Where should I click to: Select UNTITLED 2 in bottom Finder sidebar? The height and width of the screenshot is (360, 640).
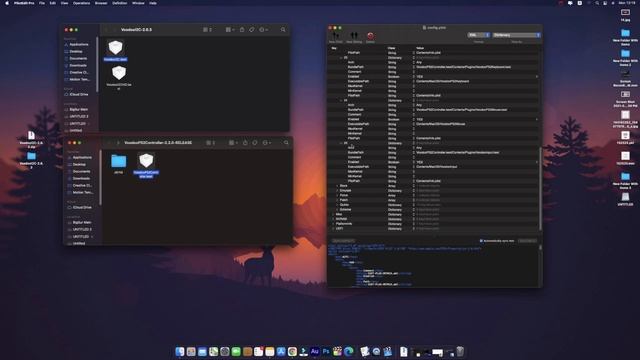point(80,229)
